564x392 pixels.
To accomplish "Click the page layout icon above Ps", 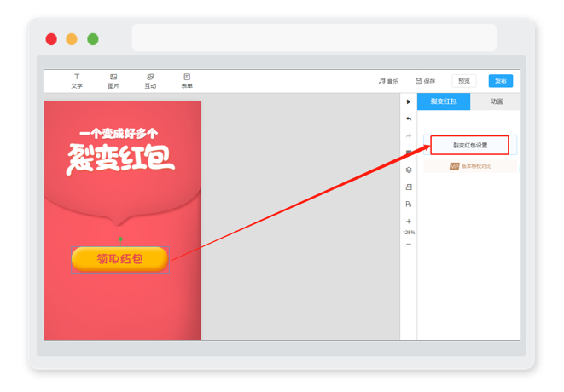I will tap(409, 187).
